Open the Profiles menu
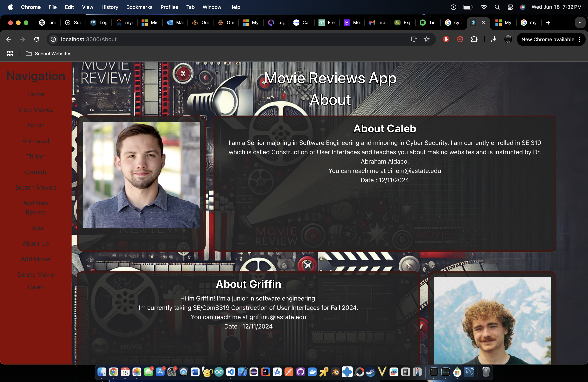This screenshot has height=382, width=588. [169, 7]
